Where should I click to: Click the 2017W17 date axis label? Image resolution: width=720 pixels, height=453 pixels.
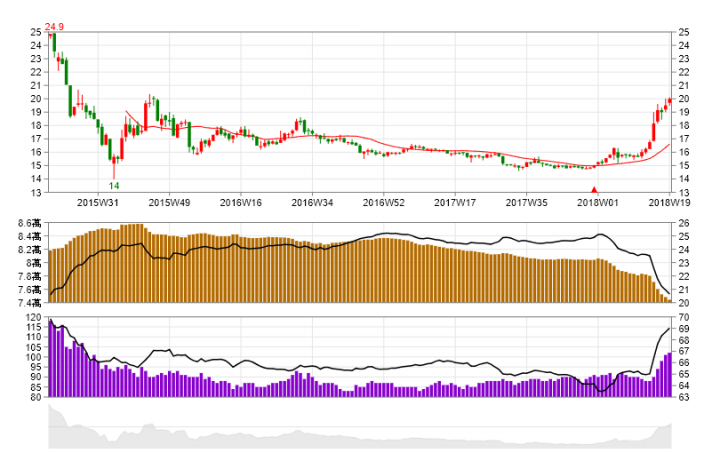tap(455, 202)
